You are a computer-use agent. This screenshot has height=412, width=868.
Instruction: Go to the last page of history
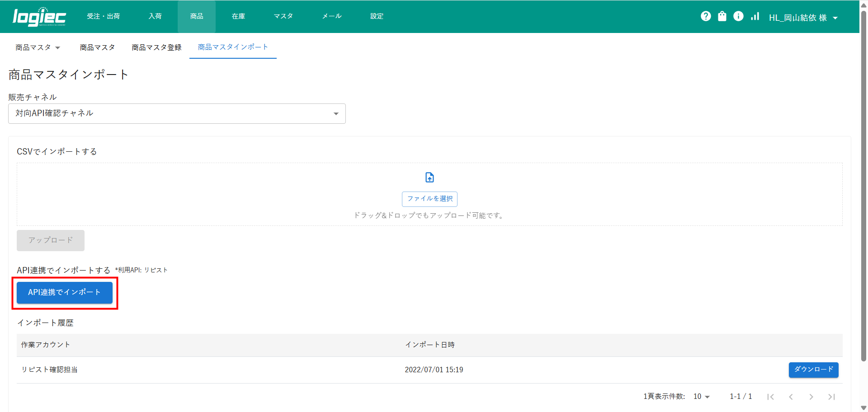click(x=831, y=397)
